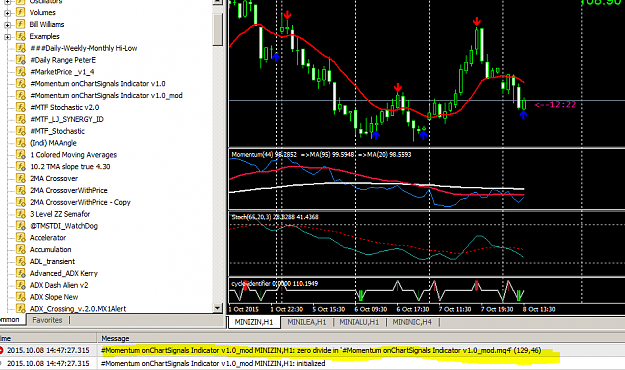
Task: Switch to MININIC,H4 chart tab
Action: tap(412, 322)
